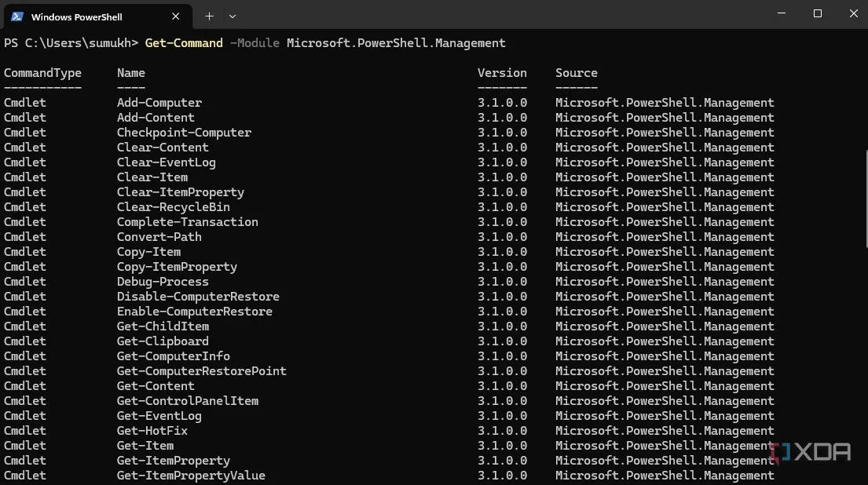Click the Source value in the Get-ItemPropertyValue row
Image resolution: width=868 pixels, height=485 pixels.
665,476
